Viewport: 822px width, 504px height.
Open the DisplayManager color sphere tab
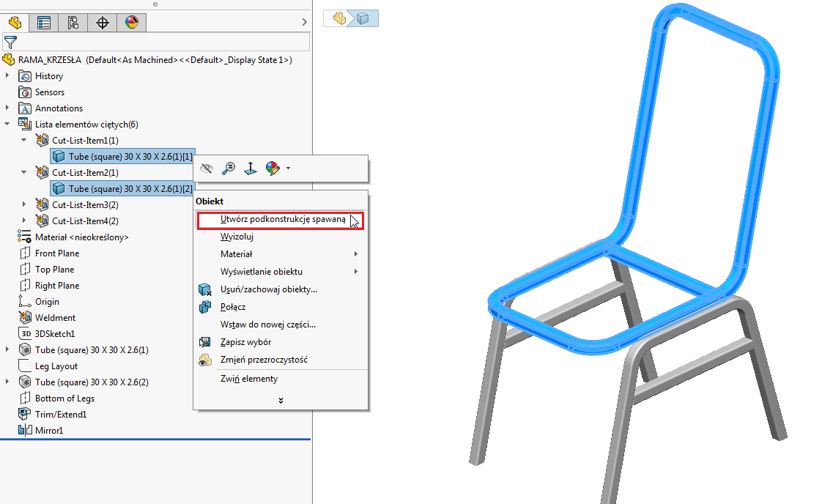click(x=132, y=23)
